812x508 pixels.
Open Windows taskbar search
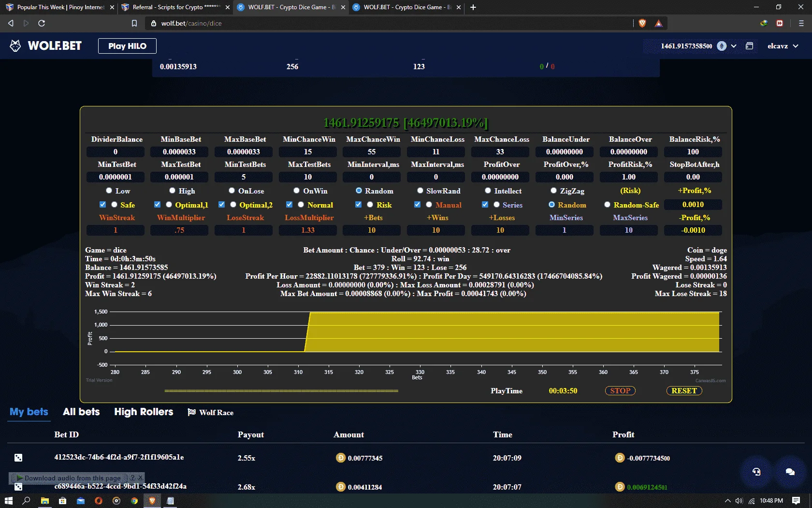click(26, 501)
